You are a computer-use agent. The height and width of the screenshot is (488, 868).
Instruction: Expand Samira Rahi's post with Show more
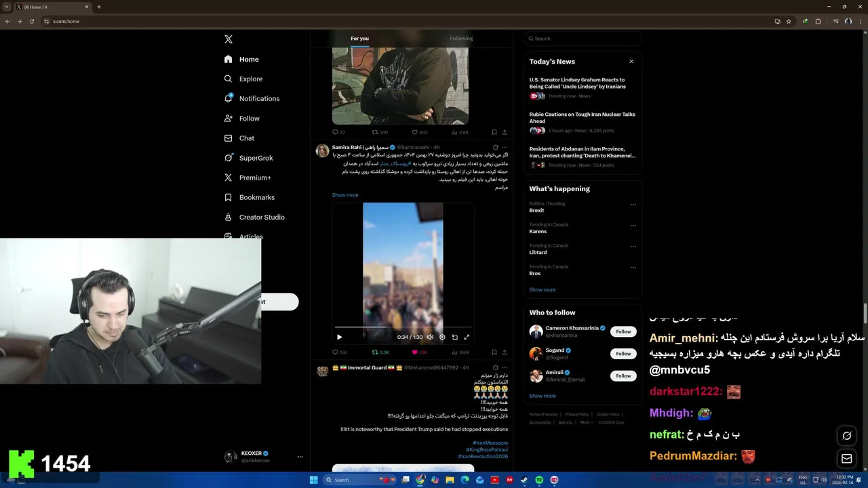[345, 195]
